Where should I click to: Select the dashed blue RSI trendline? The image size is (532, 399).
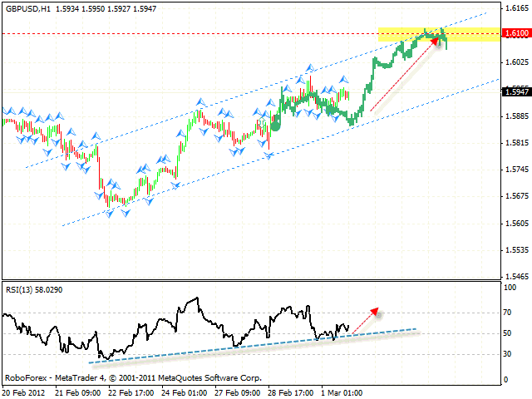click(249, 343)
